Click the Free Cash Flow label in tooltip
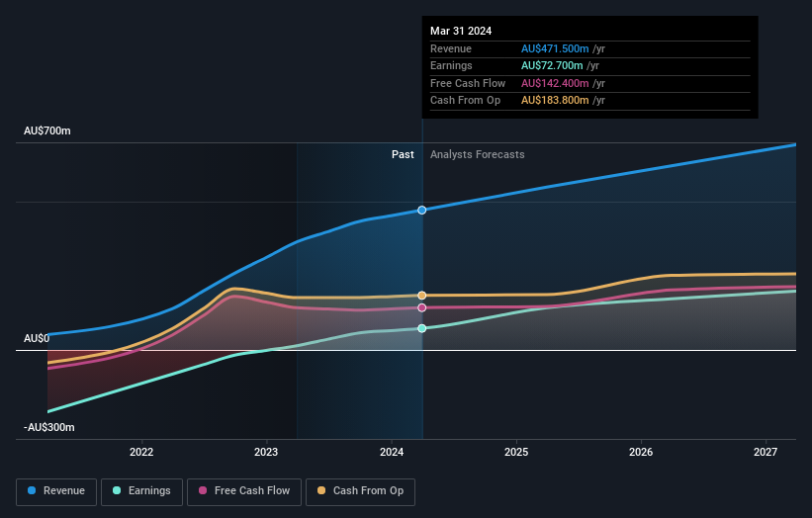Screen dimensions: 812x518 pyautogui.click(x=468, y=83)
